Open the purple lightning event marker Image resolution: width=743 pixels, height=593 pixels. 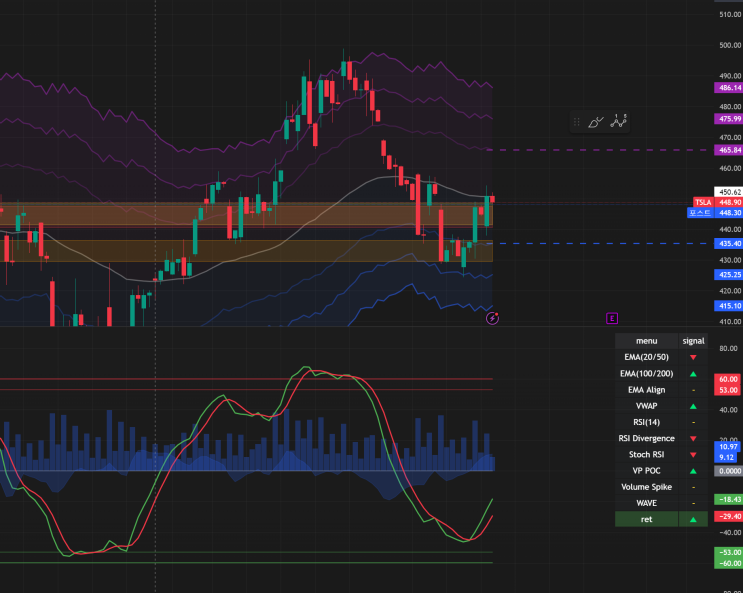(x=492, y=318)
